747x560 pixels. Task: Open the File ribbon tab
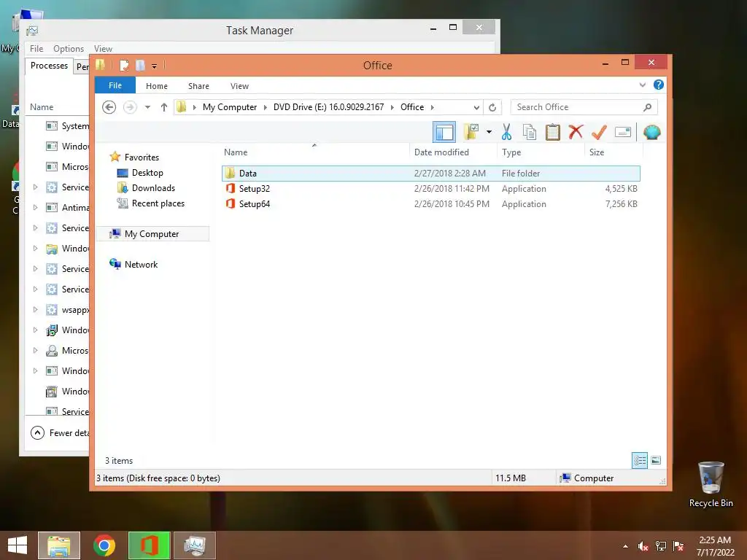pyautogui.click(x=115, y=85)
